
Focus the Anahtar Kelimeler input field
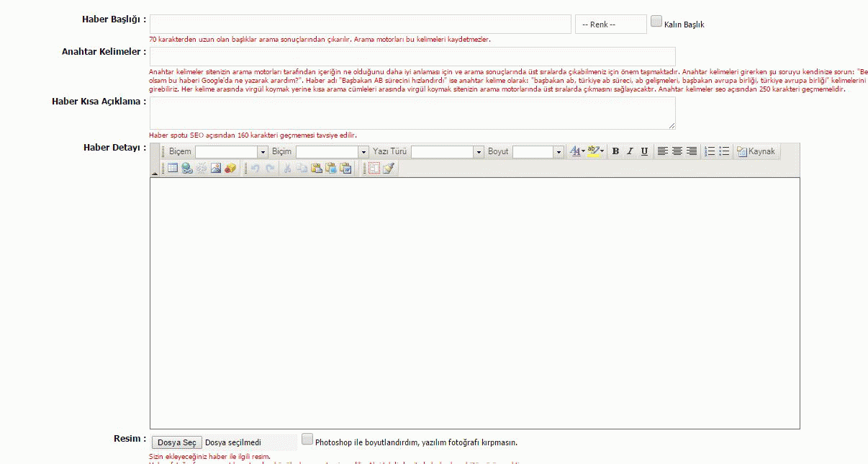(x=412, y=56)
